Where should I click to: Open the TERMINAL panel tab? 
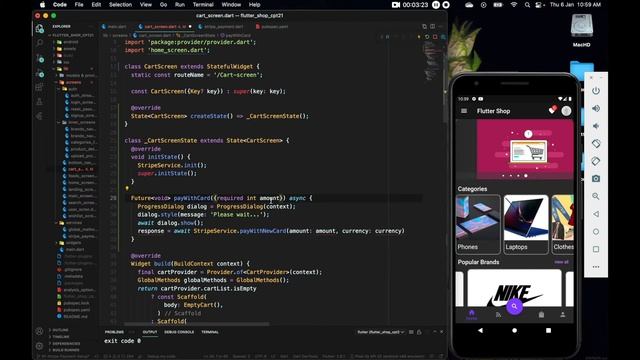(x=210, y=332)
